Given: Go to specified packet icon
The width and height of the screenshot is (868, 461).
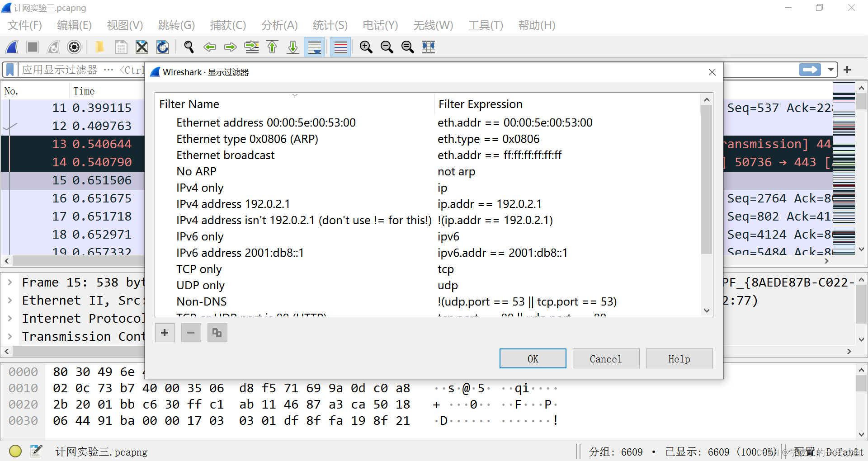Looking at the screenshot, I should (251, 47).
